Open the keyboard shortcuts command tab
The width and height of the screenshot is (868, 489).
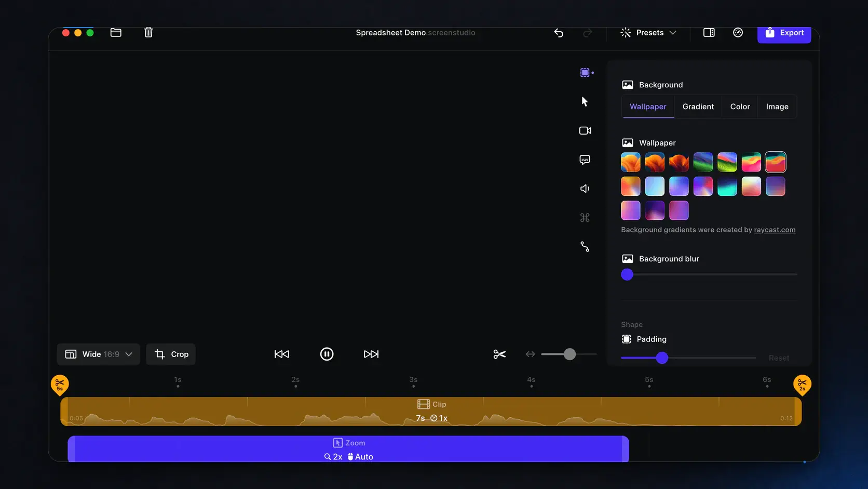pyautogui.click(x=585, y=218)
